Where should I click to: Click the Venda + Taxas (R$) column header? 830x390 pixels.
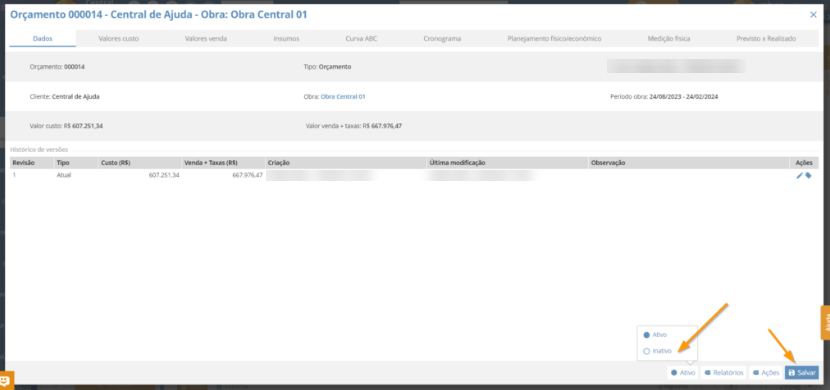(223, 163)
